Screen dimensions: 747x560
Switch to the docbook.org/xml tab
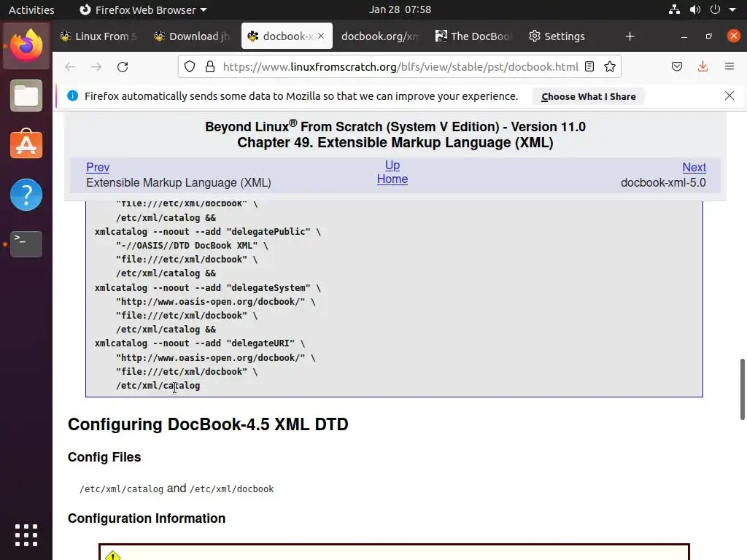(x=380, y=36)
